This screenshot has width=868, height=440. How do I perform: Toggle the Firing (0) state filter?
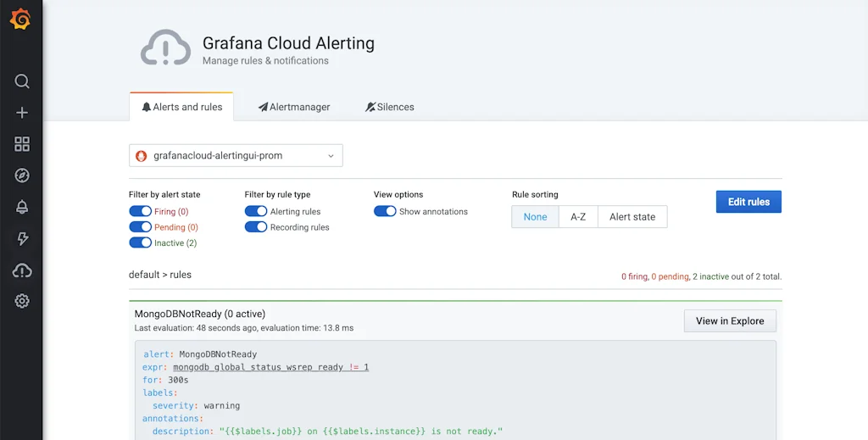click(141, 211)
